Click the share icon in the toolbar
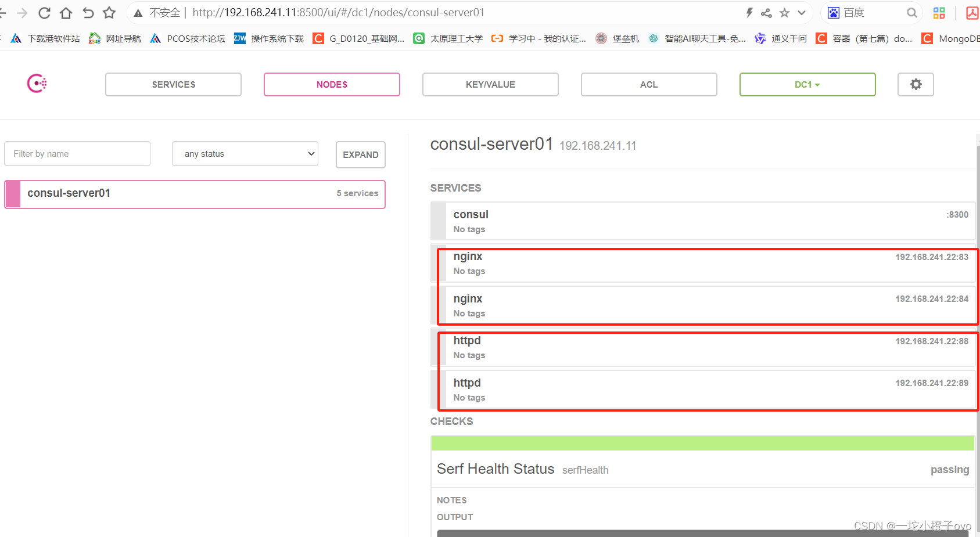 766,12
